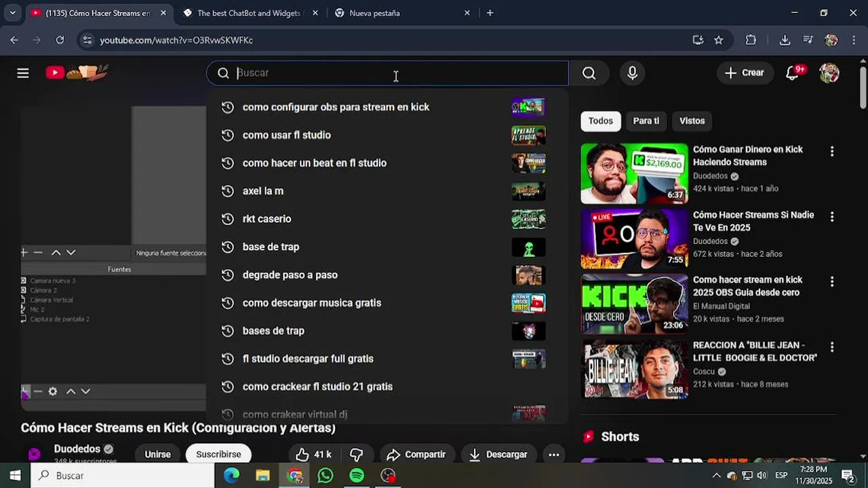Click the El Manual Digital channel name
Screen dimensions: 868x488
722,306
